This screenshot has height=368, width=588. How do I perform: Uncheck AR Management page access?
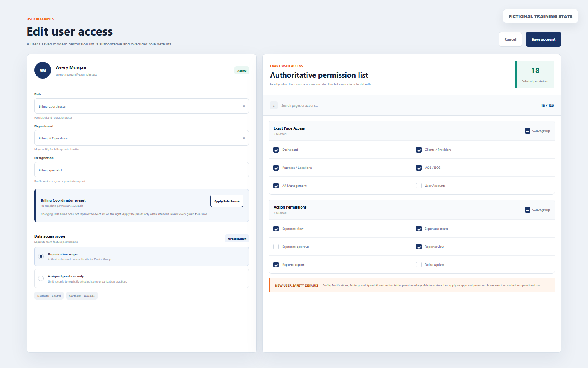[x=276, y=186]
